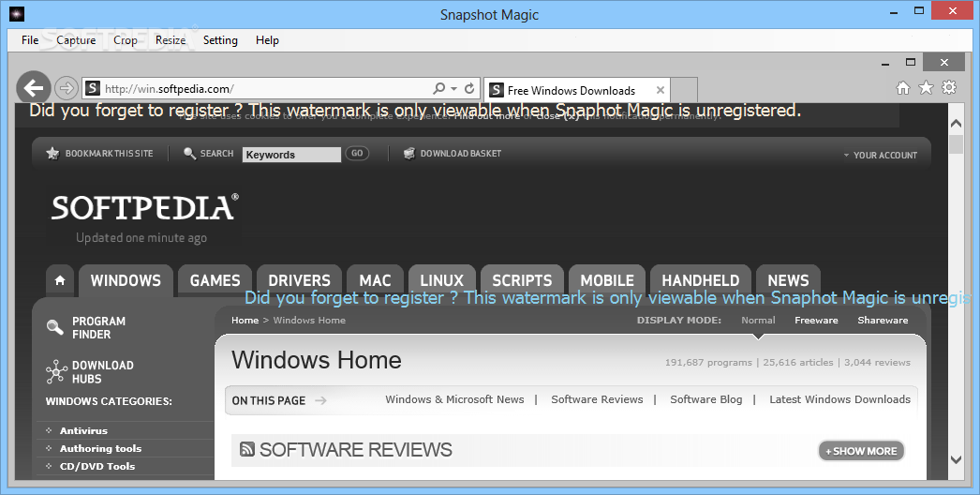Viewport: 980px width, 495px height.
Task: Open the Download Basket link
Action: pyautogui.click(x=461, y=154)
